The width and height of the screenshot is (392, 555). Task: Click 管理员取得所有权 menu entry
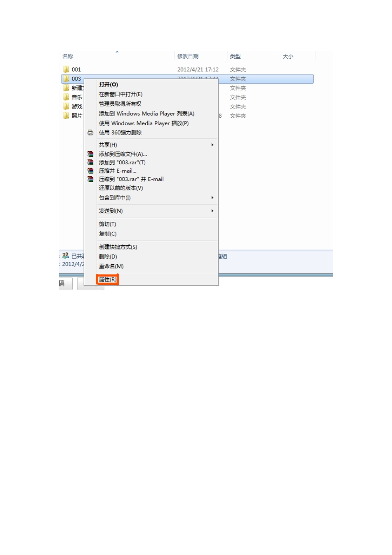pyautogui.click(x=120, y=104)
